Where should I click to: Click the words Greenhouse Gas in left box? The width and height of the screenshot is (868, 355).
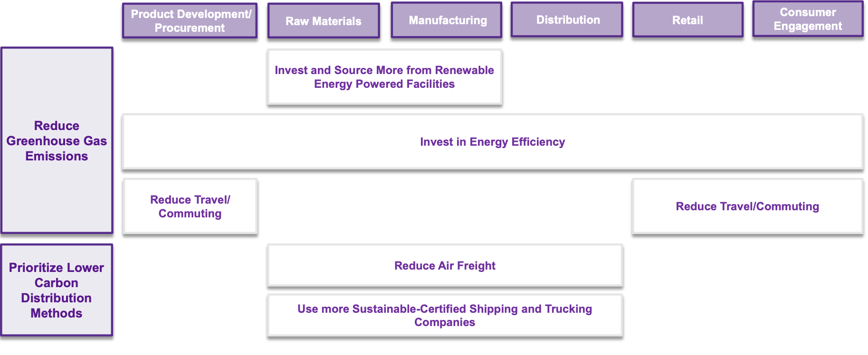pyautogui.click(x=57, y=141)
